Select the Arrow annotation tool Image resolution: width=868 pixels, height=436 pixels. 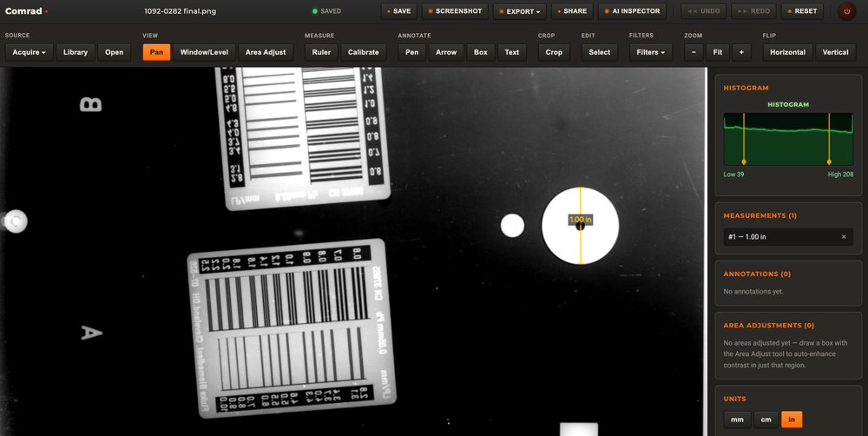[x=446, y=52]
